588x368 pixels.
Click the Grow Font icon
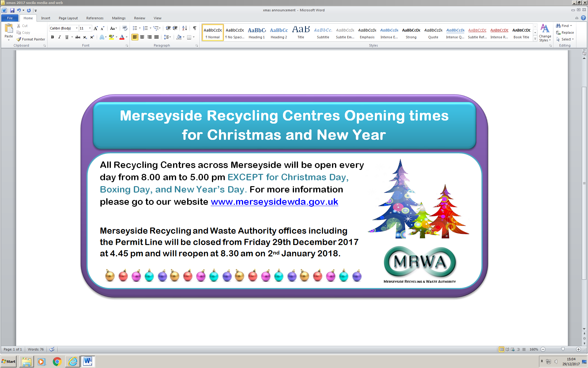pyautogui.click(x=96, y=28)
